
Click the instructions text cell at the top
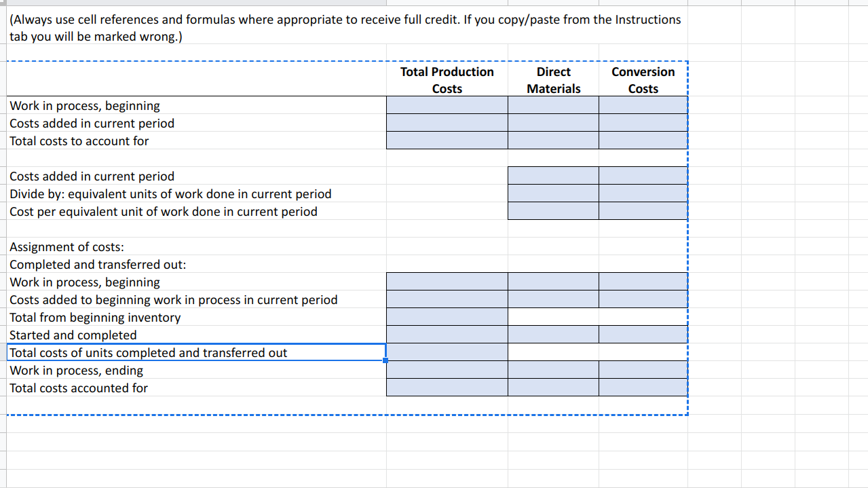[271, 27]
